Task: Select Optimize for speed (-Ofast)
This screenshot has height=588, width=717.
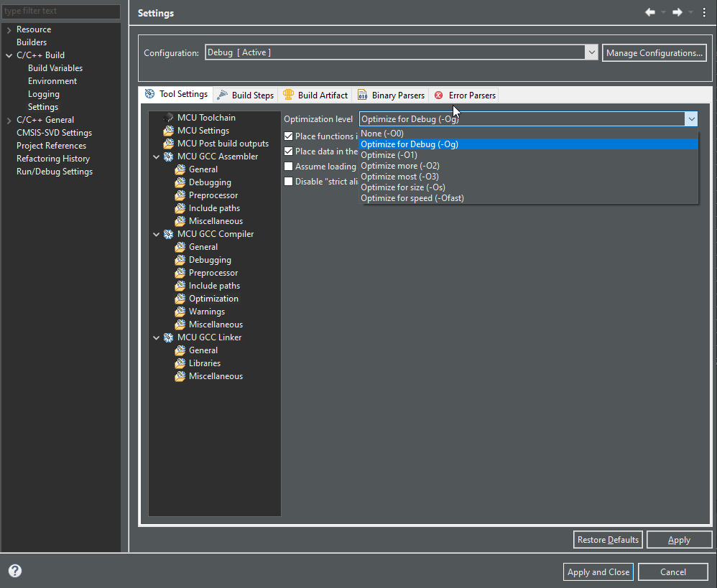Action: click(x=528, y=198)
